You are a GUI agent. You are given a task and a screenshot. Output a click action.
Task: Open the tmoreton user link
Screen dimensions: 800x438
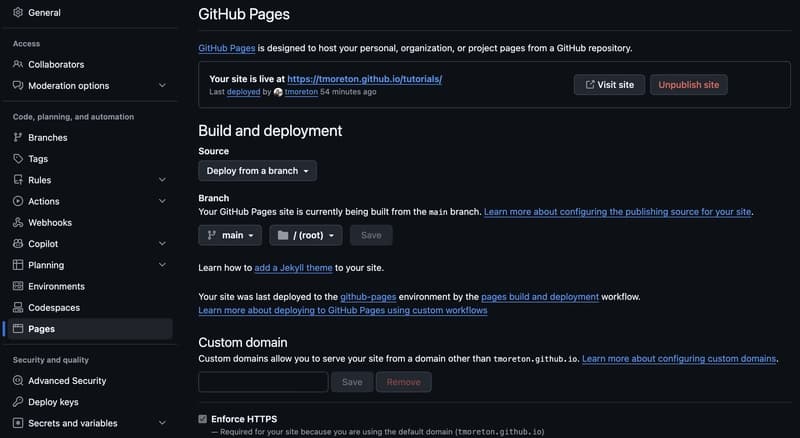(x=301, y=92)
